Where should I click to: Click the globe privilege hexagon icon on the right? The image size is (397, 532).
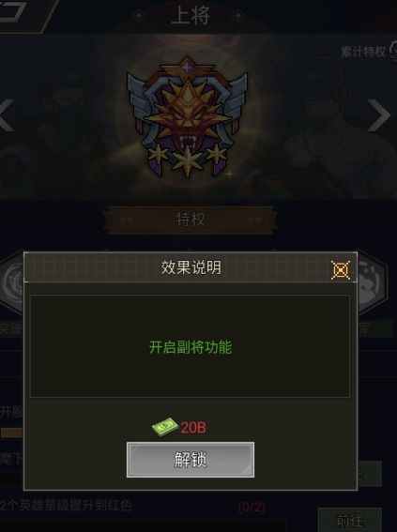[371, 282]
